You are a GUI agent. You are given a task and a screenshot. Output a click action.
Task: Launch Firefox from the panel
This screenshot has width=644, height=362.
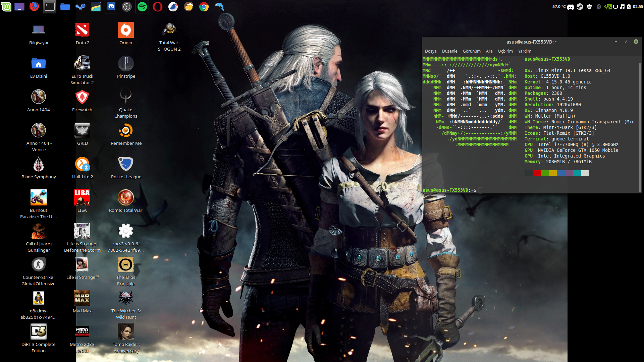click(x=34, y=6)
